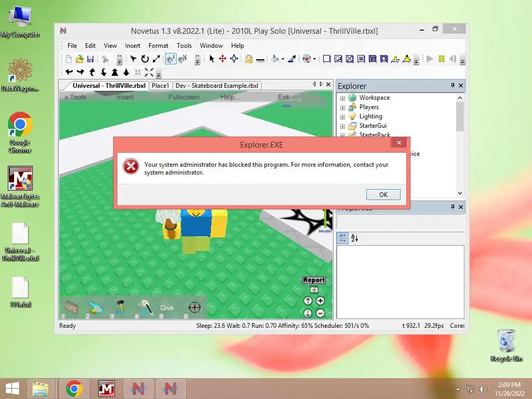Expand the Workspace tree node
Viewport: 532px width, 399px height.
(x=343, y=98)
